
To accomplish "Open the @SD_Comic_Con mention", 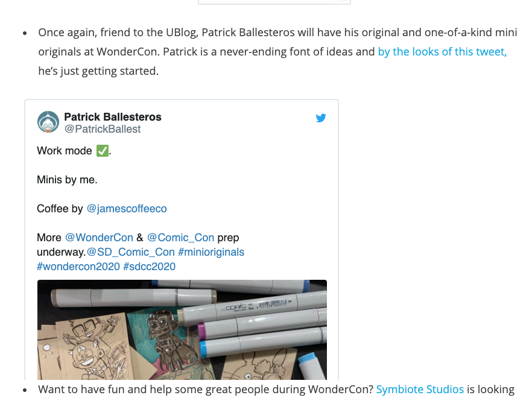I will click(131, 252).
